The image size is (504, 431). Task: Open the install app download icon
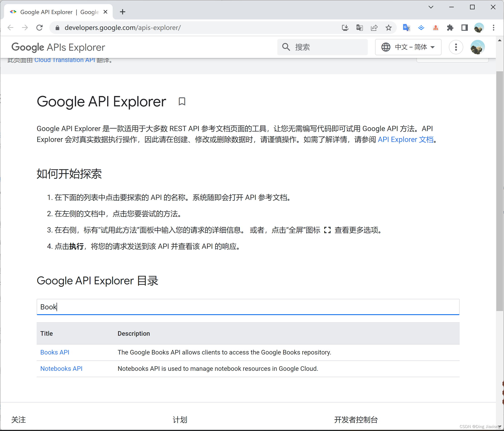[345, 28]
